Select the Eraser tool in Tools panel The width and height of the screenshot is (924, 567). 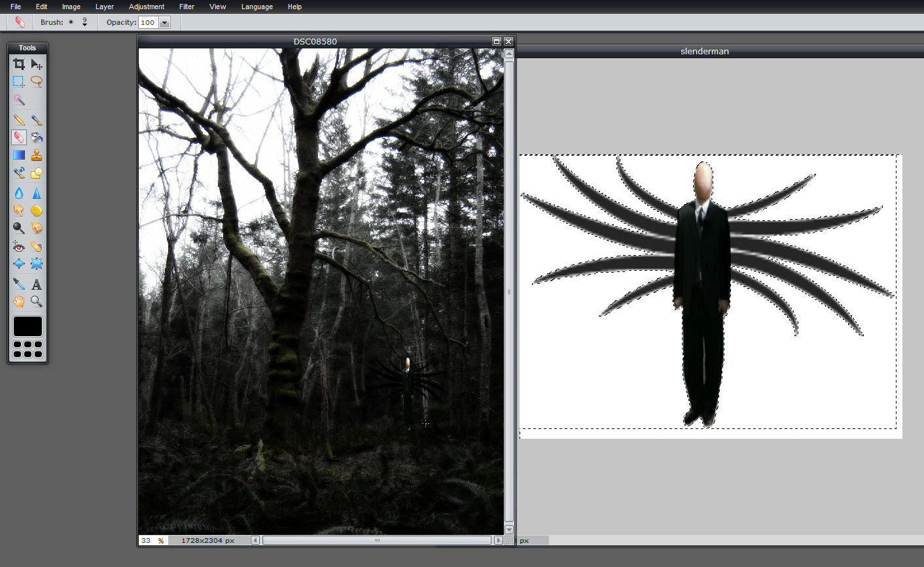(19, 137)
